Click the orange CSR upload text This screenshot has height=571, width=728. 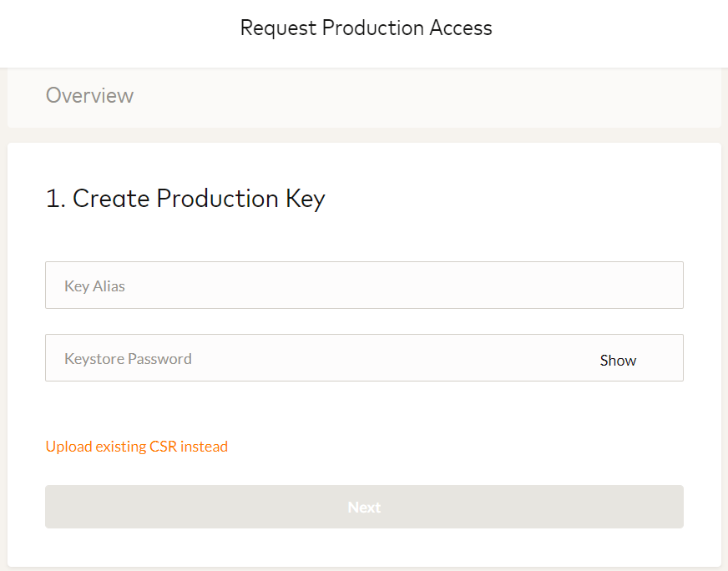(x=137, y=447)
